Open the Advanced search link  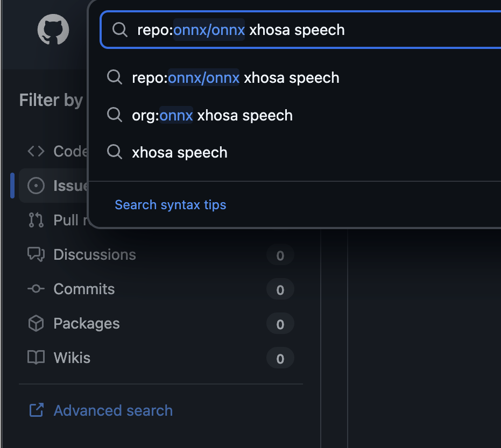[x=113, y=410]
